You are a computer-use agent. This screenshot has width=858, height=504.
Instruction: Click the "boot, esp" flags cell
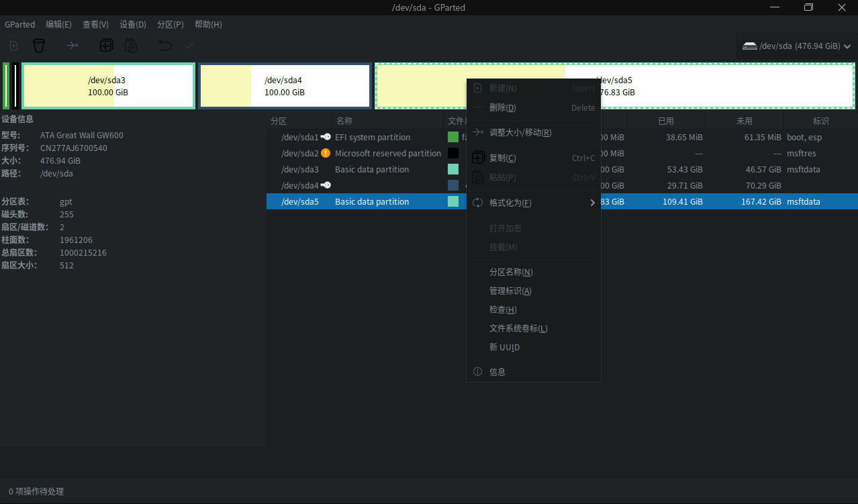(804, 137)
